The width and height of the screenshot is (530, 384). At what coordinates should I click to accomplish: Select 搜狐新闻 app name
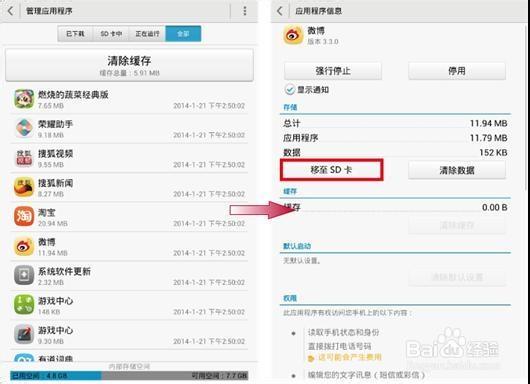55,183
